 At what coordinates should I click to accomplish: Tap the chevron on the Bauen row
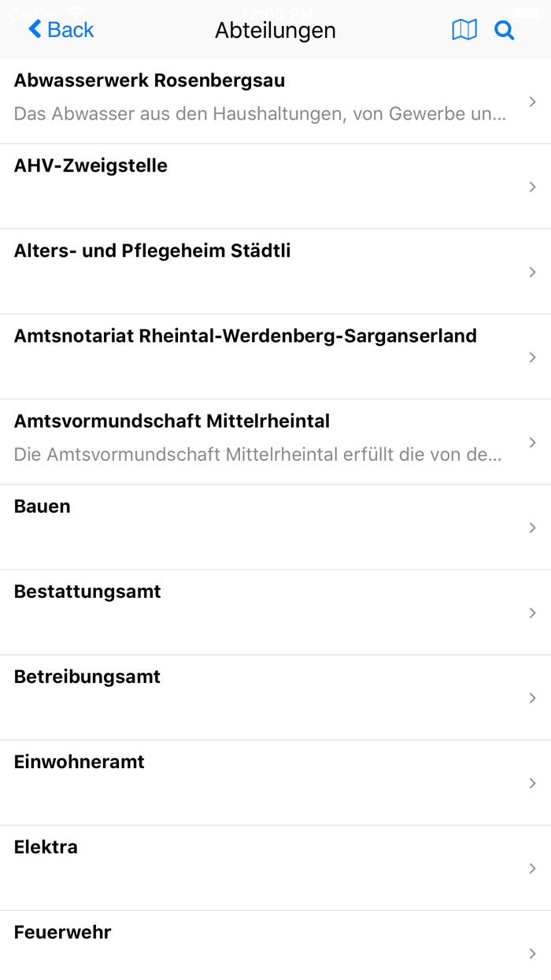coord(532,527)
